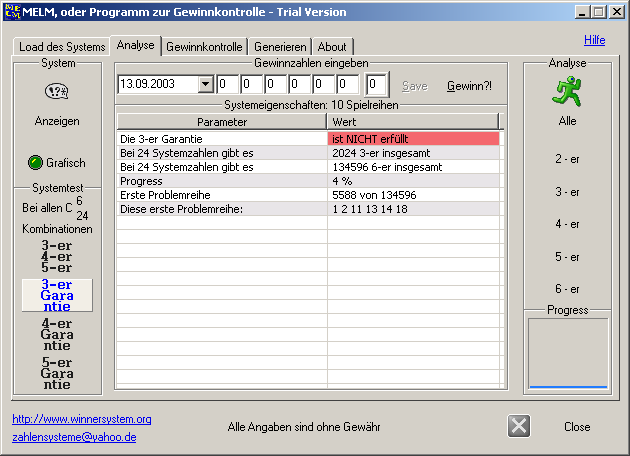Click the third winning number field
Screen dimensions: 630x456
(x=276, y=84)
